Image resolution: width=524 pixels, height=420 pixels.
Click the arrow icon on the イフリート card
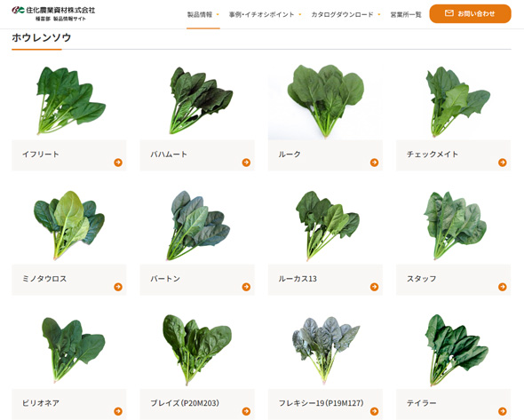click(x=118, y=162)
